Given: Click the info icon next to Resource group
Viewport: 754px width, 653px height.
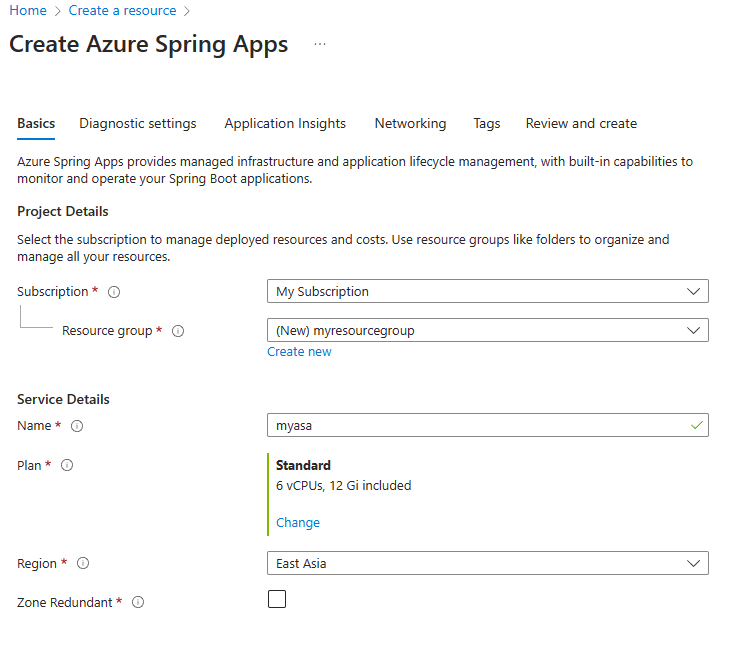Looking at the screenshot, I should click(178, 331).
